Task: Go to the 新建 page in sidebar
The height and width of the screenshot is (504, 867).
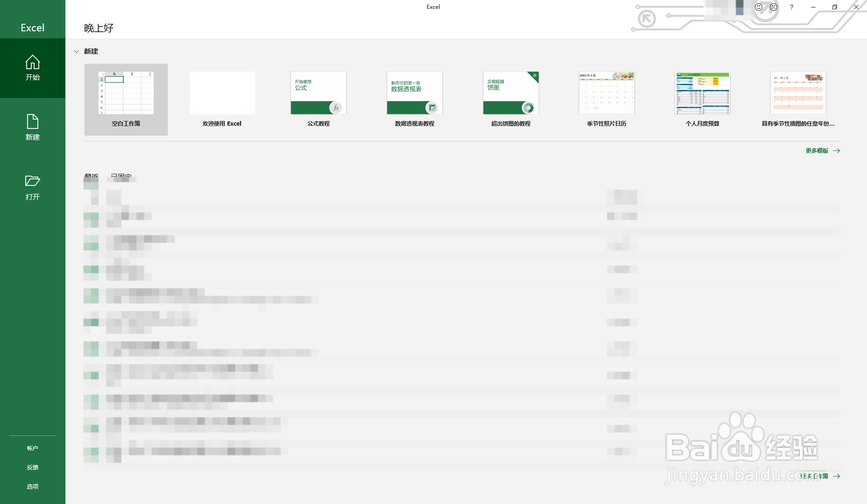Action: (33, 128)
